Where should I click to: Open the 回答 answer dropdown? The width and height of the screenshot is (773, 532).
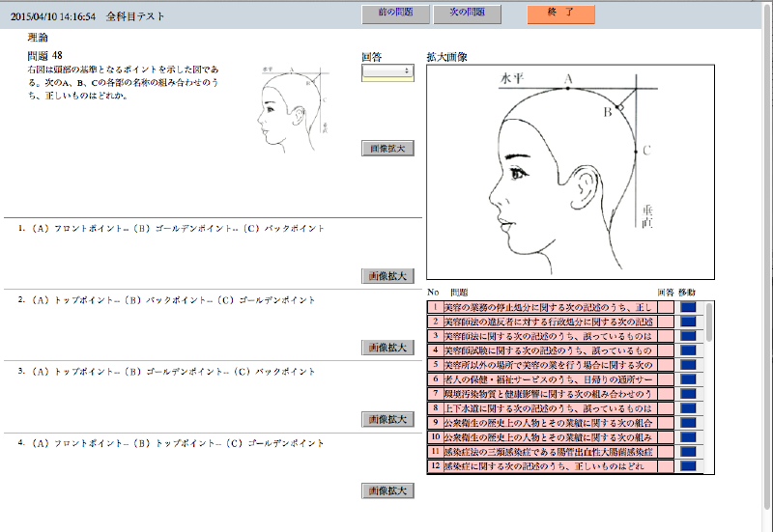[387, 70]
